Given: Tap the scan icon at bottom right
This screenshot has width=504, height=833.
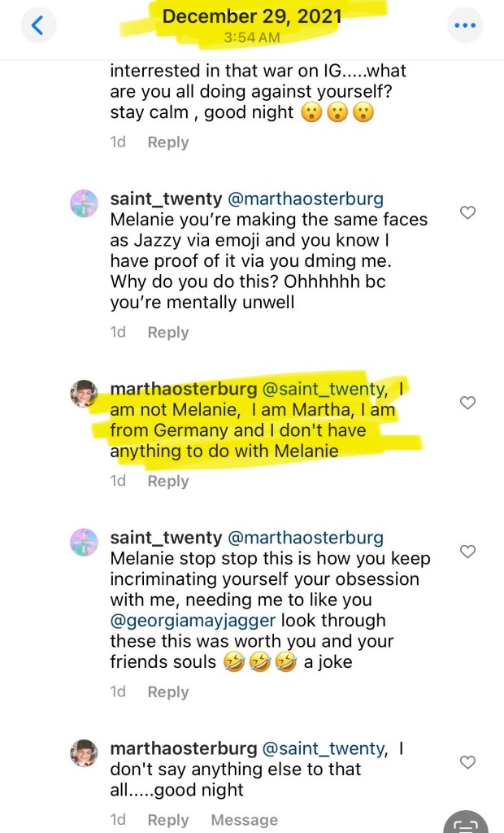Looking at the screenshot, I should tap(469, 823).
